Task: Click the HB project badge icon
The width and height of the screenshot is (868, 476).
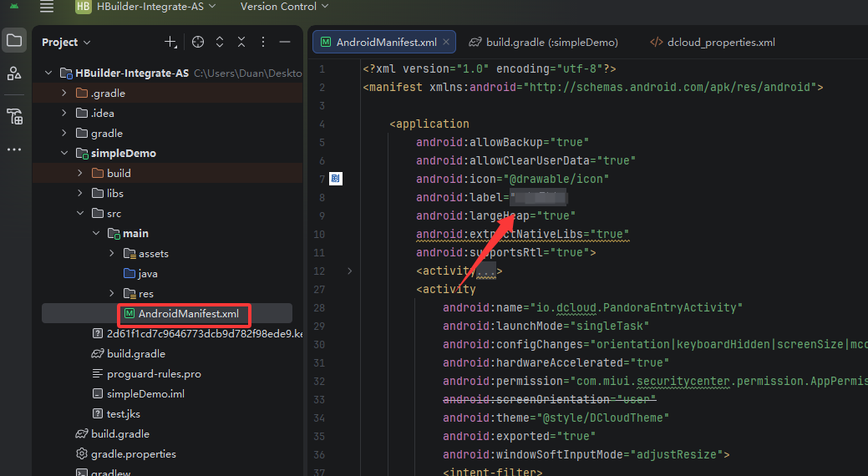Action: pos(83,7)
